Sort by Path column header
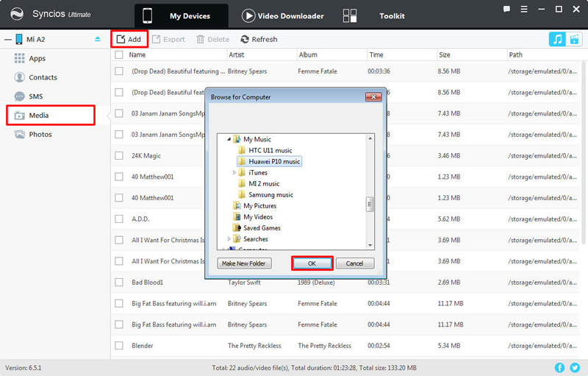The width and height of the screenshot is (588, 376). [x=515, y=54]
